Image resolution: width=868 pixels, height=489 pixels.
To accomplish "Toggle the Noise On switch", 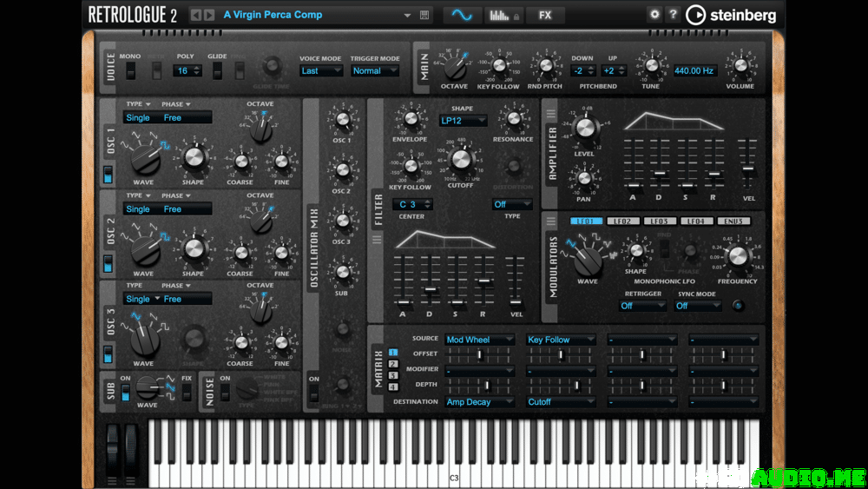I will [x=225, y=392].
